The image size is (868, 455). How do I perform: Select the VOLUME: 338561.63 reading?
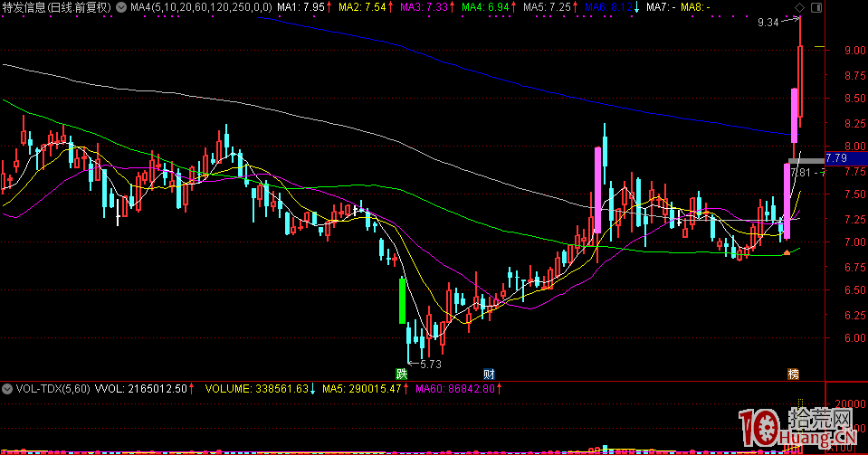click(x=256, y=389)
